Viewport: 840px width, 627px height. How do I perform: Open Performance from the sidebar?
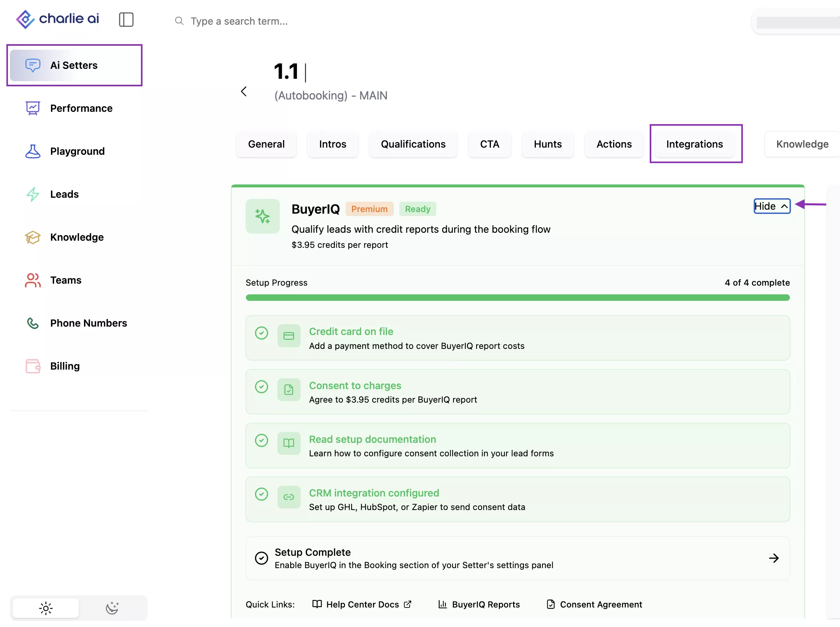pos(81,108)
